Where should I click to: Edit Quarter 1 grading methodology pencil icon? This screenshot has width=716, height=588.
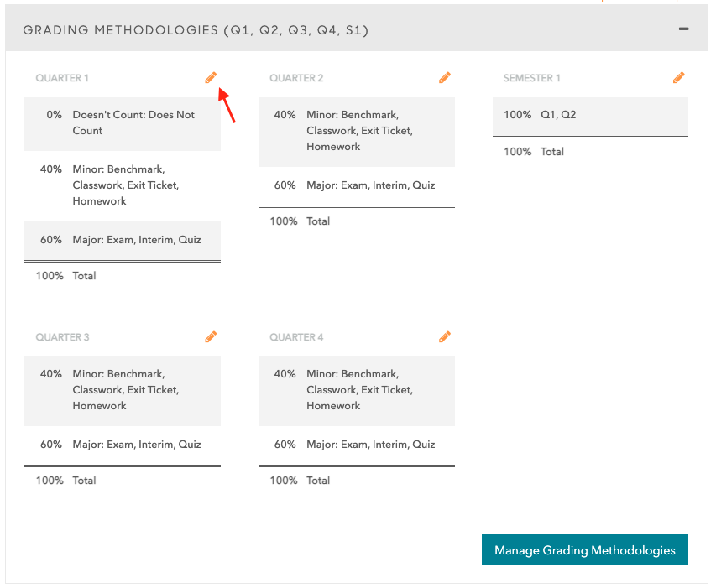211,78
